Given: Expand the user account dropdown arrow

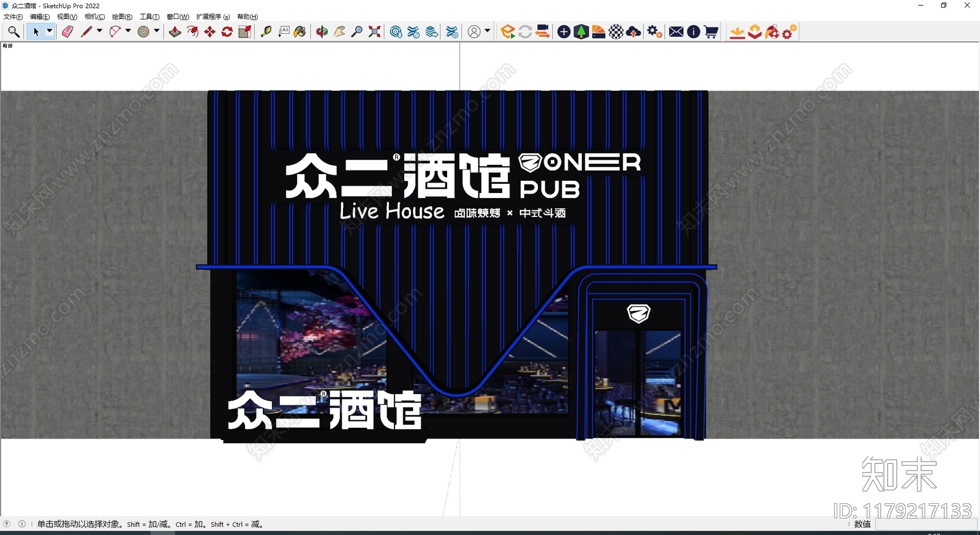Looking at the screenshot, I should tap(488, 31).
